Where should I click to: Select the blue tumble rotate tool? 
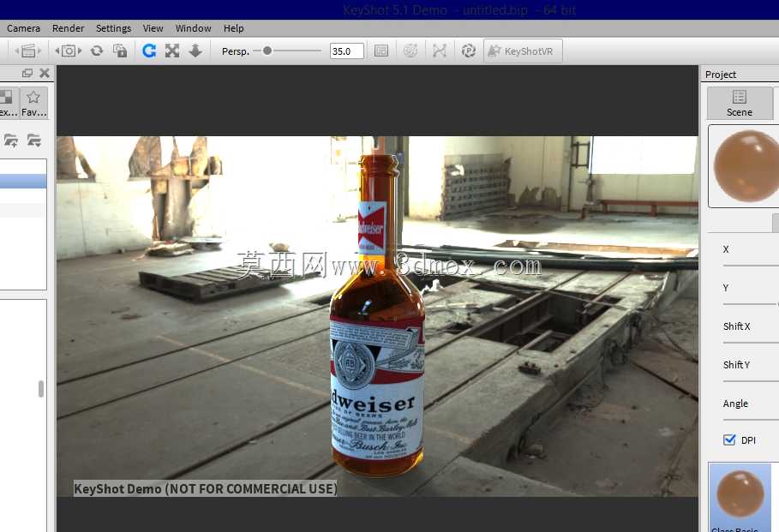point(149,51)
